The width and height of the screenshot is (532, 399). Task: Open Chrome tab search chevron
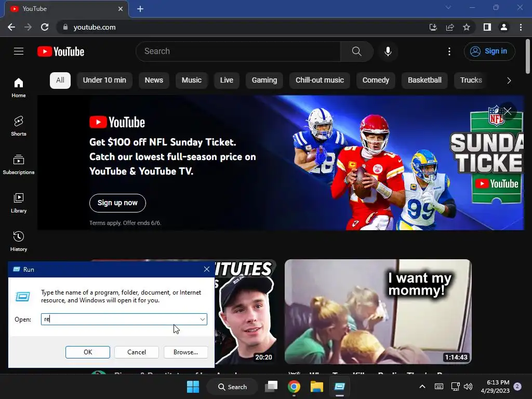pos(448,7)
